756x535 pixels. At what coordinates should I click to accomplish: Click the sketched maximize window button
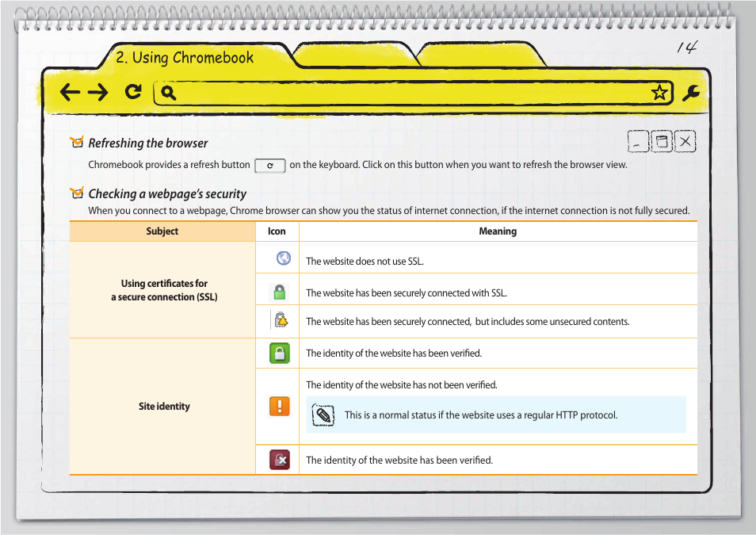662,141
